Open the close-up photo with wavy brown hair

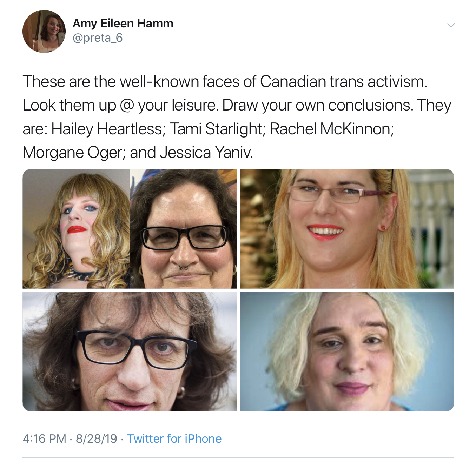point(130,351)
